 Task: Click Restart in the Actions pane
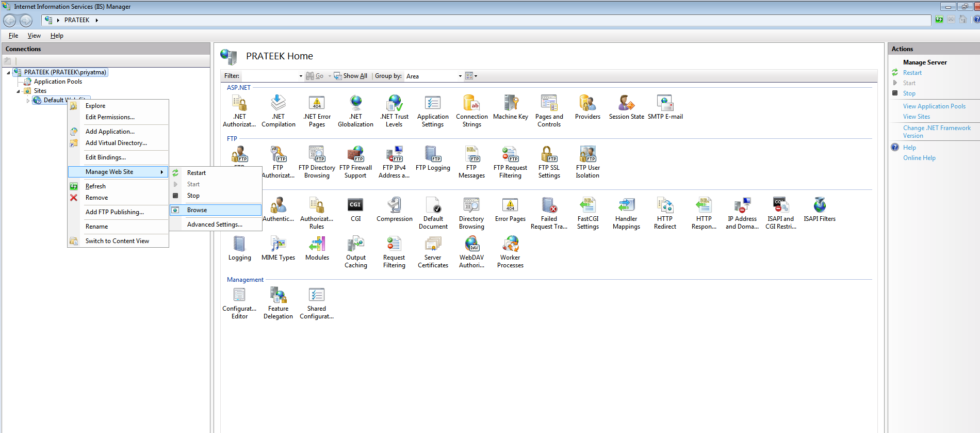click(912, 73)
